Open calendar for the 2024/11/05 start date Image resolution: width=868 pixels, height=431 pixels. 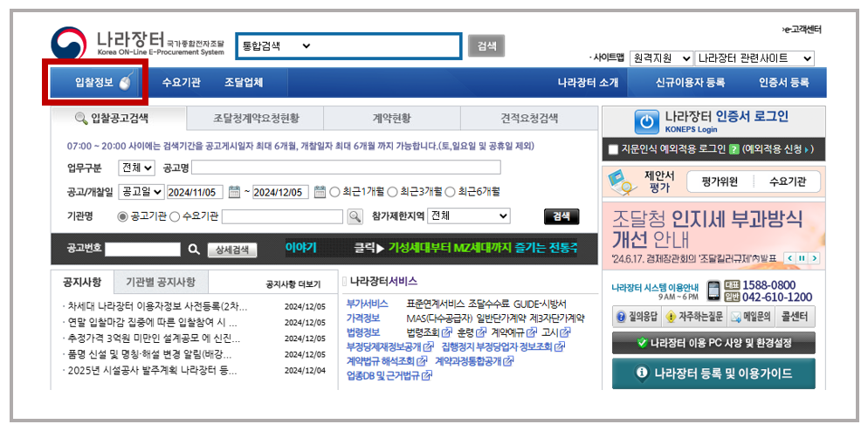coord(234,192)
